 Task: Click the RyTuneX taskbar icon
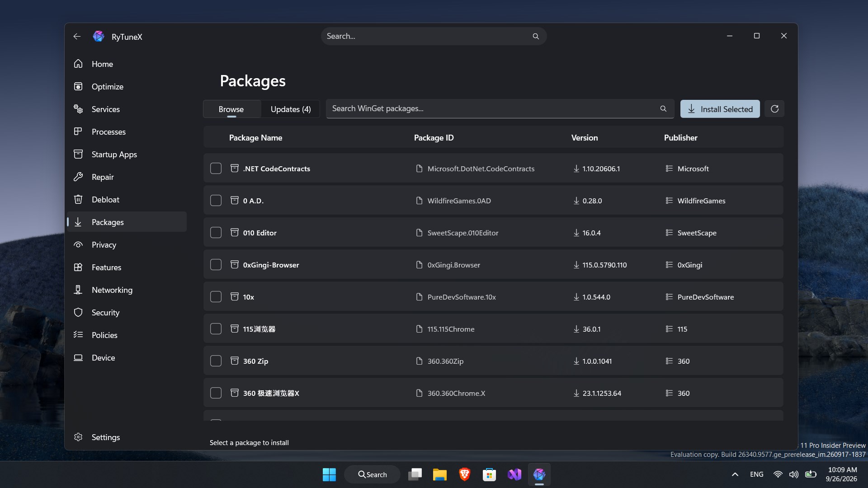(539, 474)
